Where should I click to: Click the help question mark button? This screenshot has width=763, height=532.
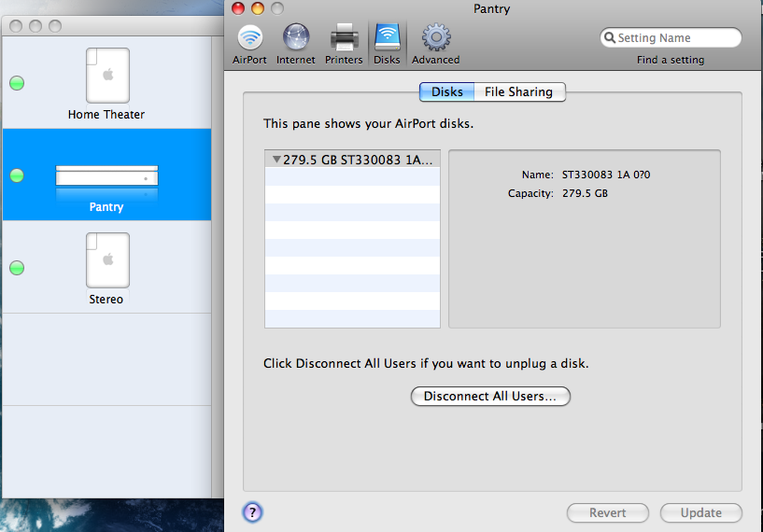252,512
